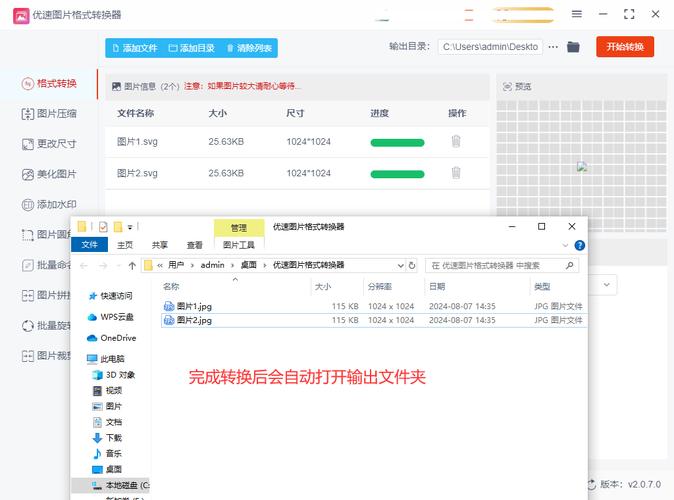
Task: Go up one folder level in Explorer
Action: click(132, 266)
